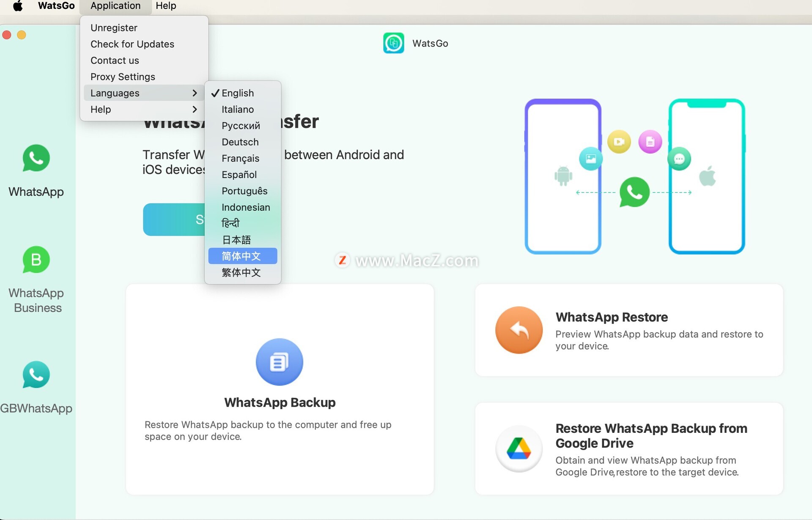Click 'Obtain and view WhatsApp backup' description

click(x=647, y=466)
